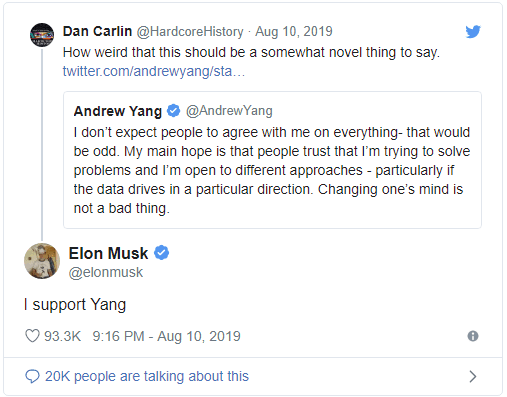Open the twitter.com/andrewyang/sta… link
Viewport: 507px width, 397px height.
click(154, 71)
